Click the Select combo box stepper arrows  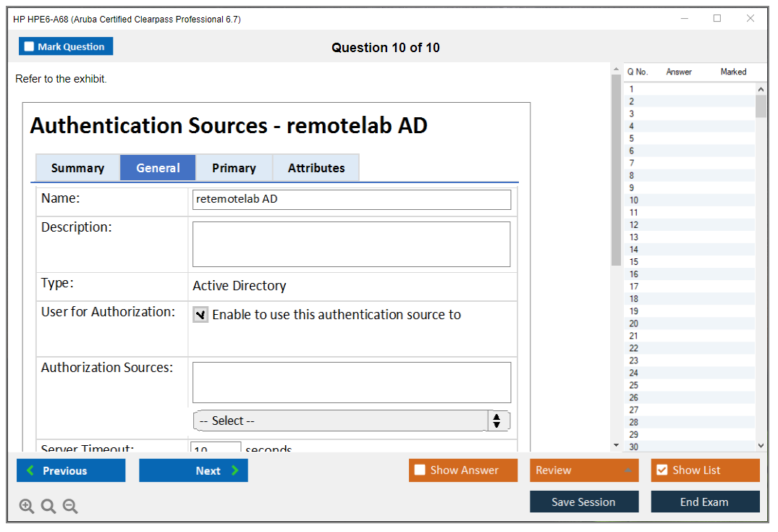(x=496, y=421)
